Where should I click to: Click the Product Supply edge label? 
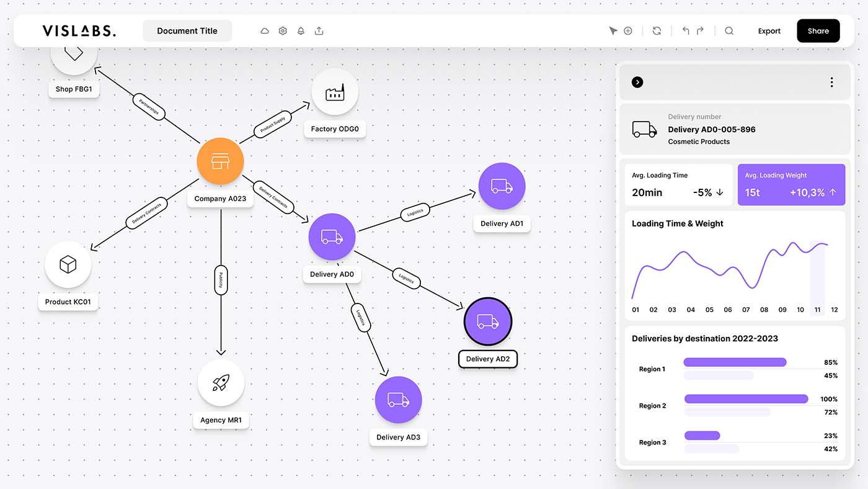(x=272, y=125)
